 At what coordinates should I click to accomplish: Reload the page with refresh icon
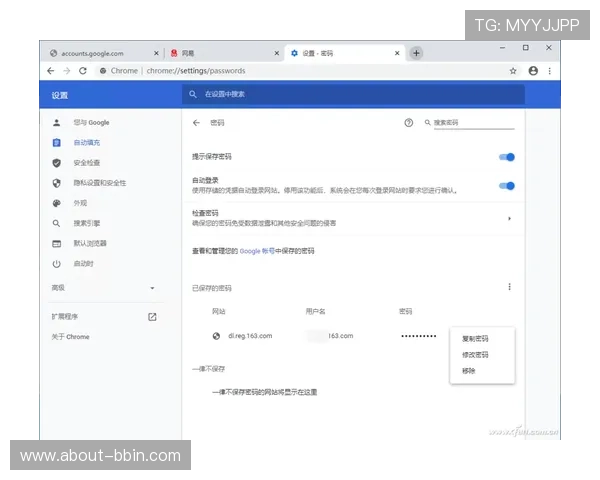click(83, 71)
